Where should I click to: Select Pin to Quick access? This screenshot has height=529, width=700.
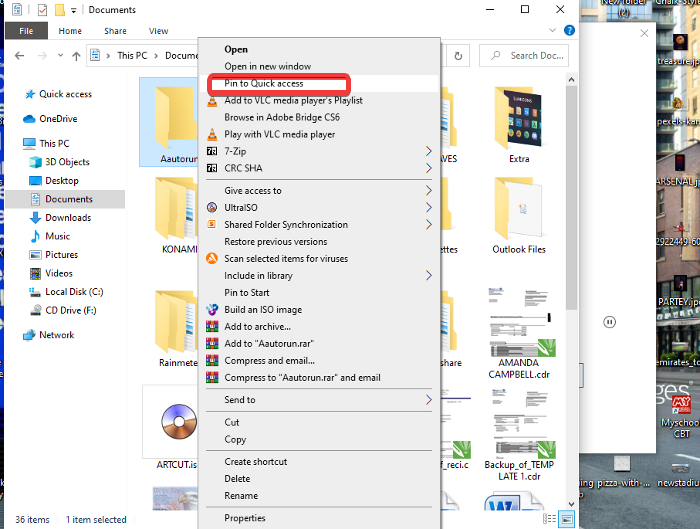[264, 84]
